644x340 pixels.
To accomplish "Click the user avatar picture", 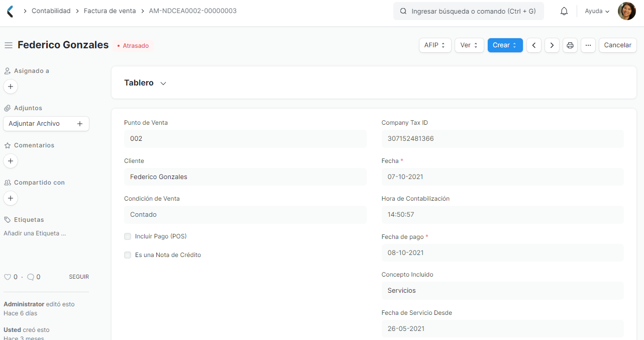I will [626, 11].
